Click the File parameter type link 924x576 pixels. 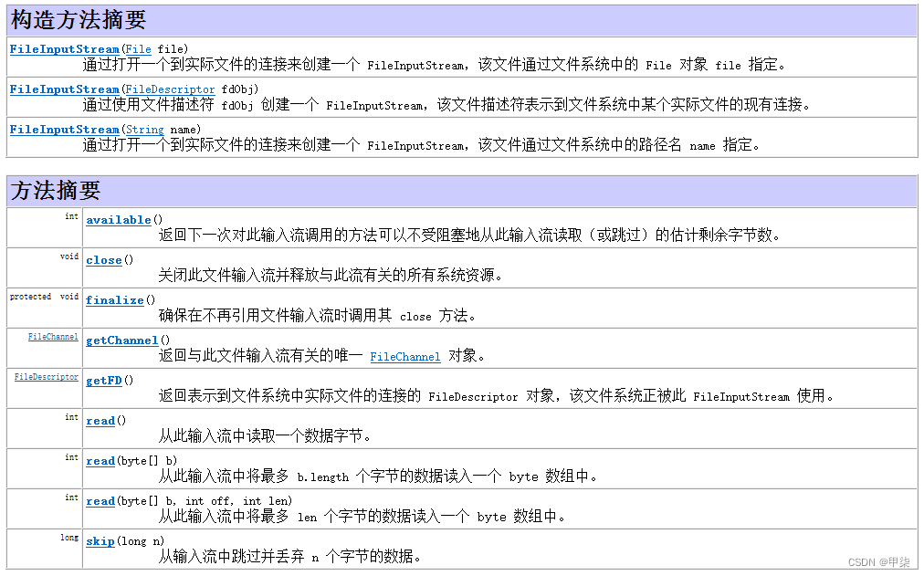(138, 48)
